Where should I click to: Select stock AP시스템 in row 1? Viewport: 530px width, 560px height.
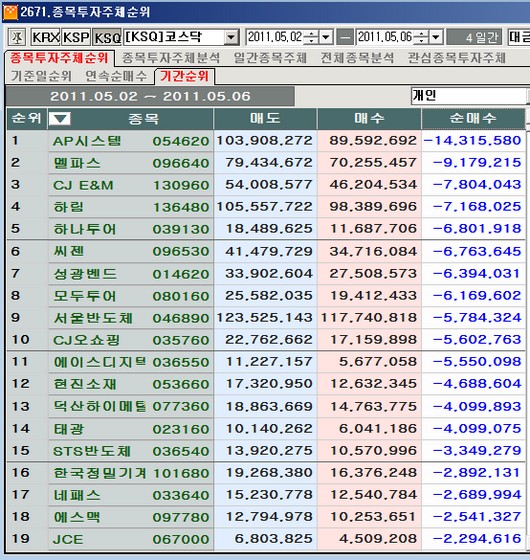coord(87,141)
